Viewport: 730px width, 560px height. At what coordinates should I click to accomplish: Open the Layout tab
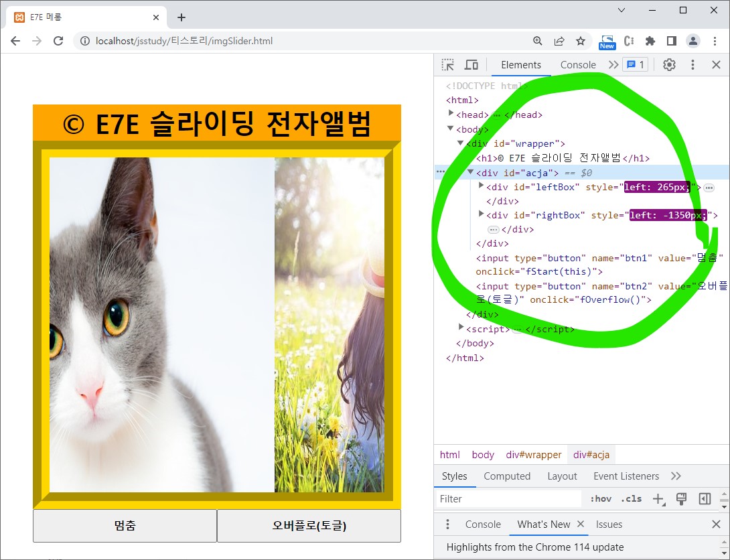pyautogui.click(x=562, y=476)
